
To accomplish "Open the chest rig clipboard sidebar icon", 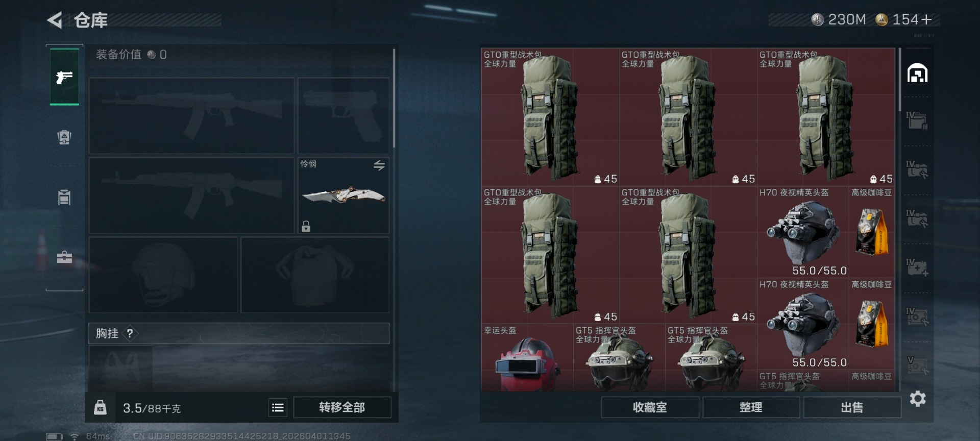I will coord(64,197).
